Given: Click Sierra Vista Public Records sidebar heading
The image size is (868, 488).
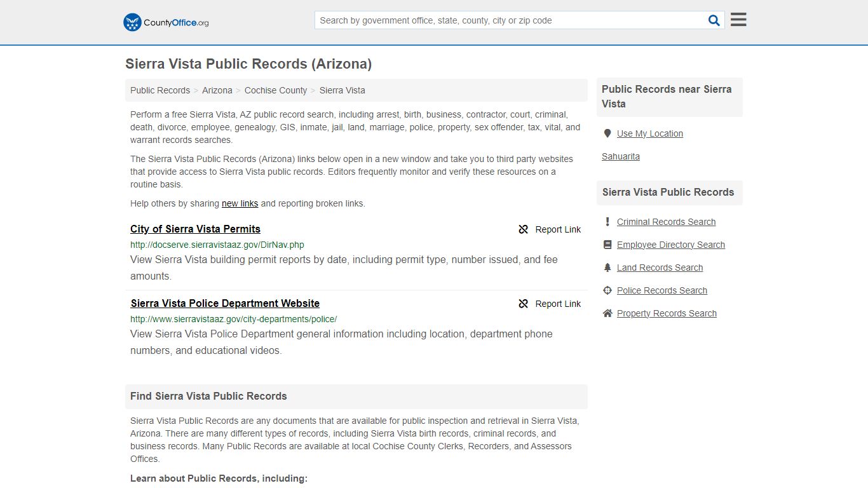Looking at the screenshot, I should 668,192.
